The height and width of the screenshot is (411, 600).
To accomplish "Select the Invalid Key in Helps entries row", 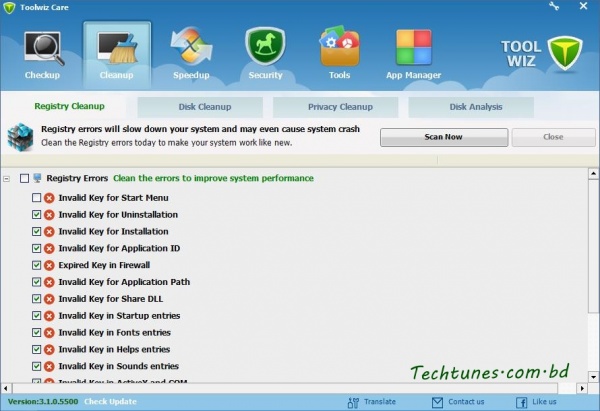I will point(114,349).
